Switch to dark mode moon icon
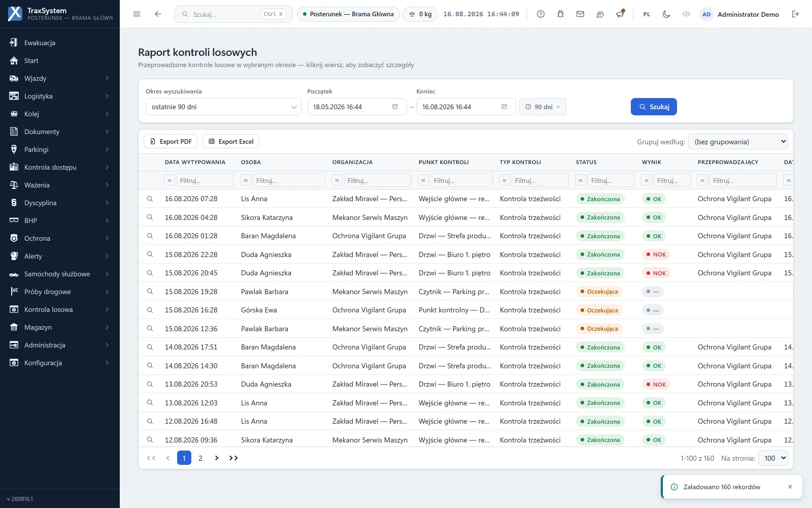812x508 pixels. click(666, 14)
